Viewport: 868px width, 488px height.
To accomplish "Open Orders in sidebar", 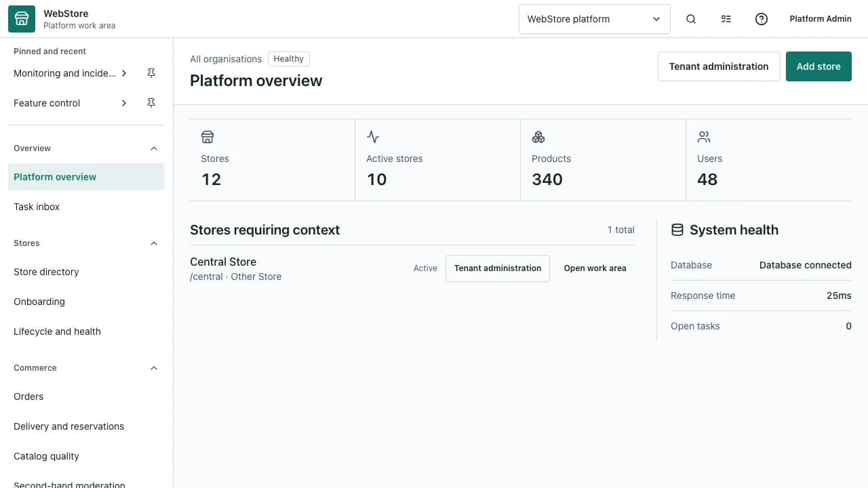I will tap(86, 396).
